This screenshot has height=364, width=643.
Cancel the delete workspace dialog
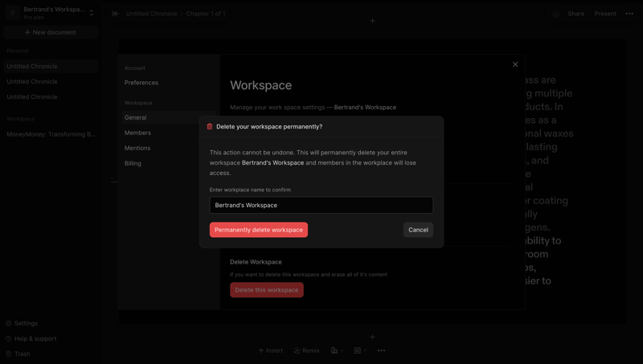(x=418, y=230)
